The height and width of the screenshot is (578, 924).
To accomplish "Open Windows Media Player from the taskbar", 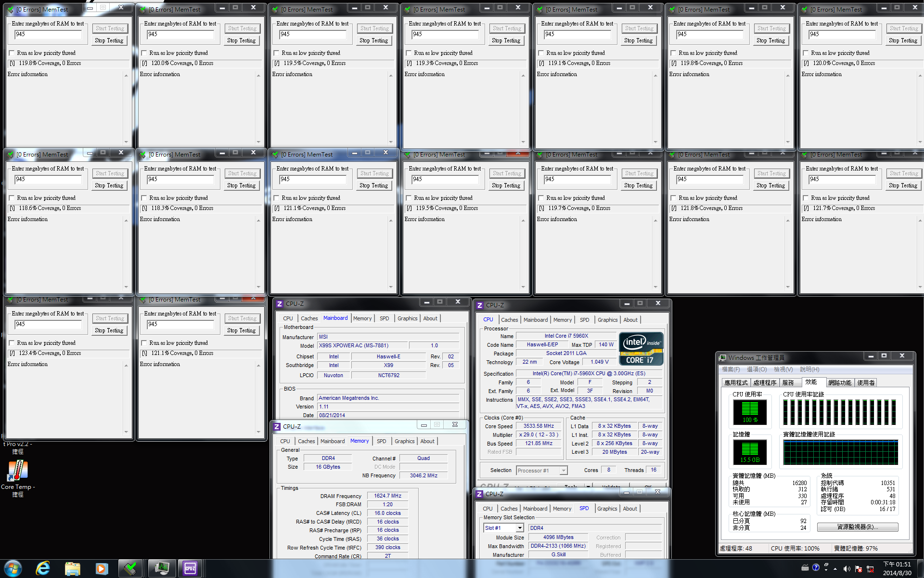I will tap(101, 569).
